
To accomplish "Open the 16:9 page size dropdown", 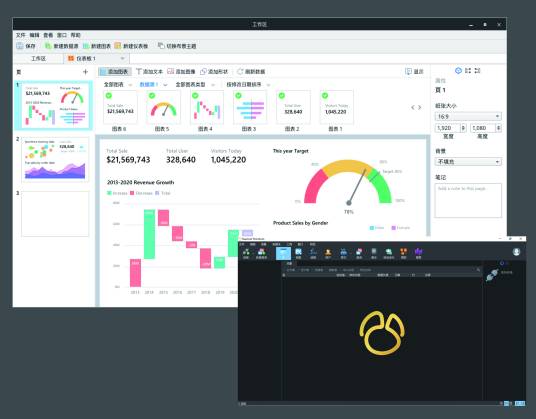I will tap(468, 117).
